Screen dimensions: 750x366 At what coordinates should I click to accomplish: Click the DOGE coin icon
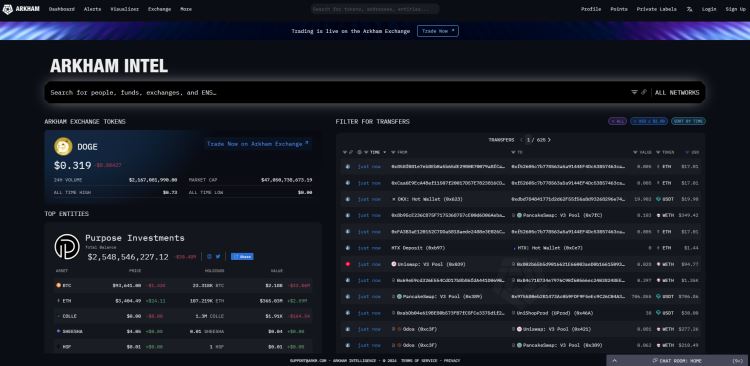(x=63, y=146)
